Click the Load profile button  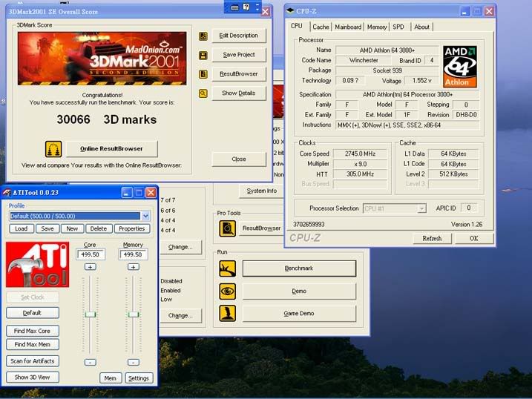coord(22,229)
